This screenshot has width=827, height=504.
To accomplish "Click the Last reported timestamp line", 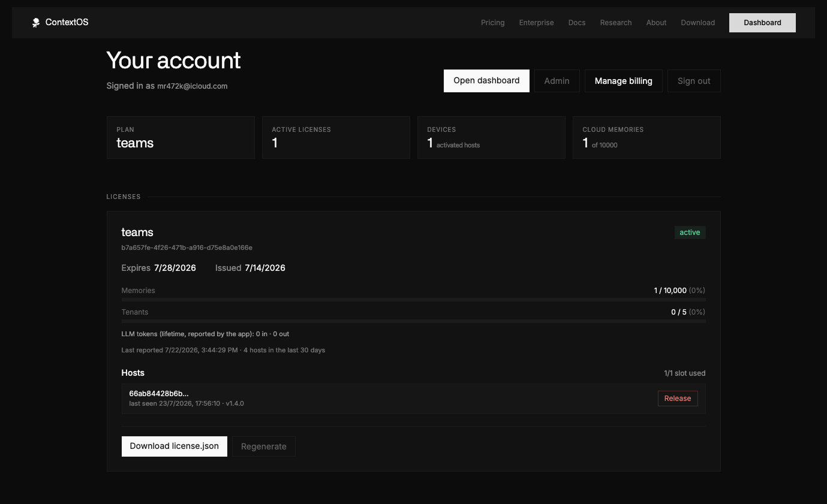I will coord(223,350).
